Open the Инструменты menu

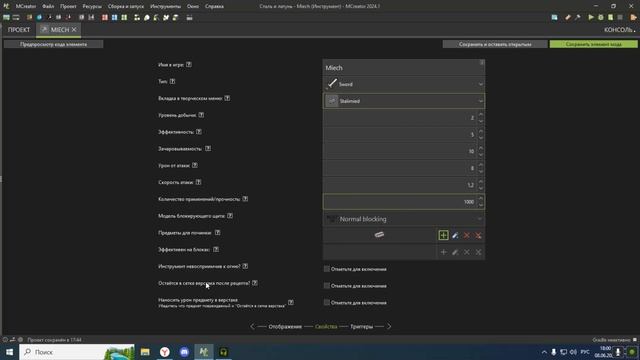(165, 7)
